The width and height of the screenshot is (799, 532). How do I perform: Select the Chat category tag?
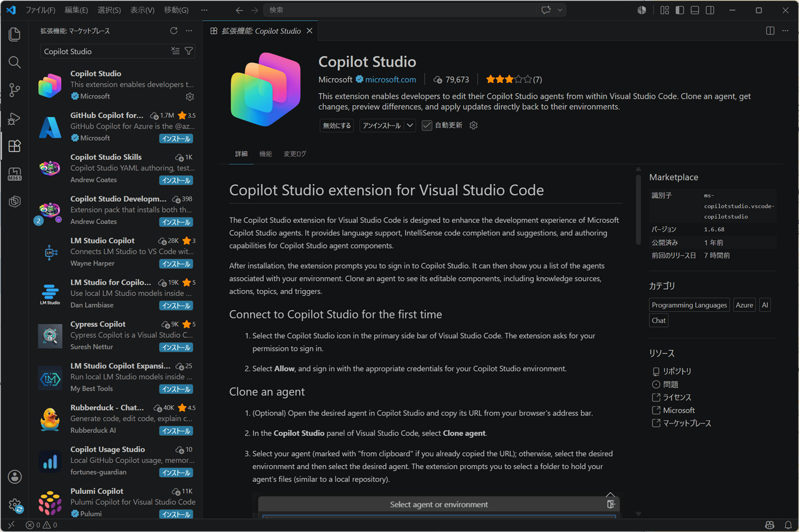click(659, 321)
